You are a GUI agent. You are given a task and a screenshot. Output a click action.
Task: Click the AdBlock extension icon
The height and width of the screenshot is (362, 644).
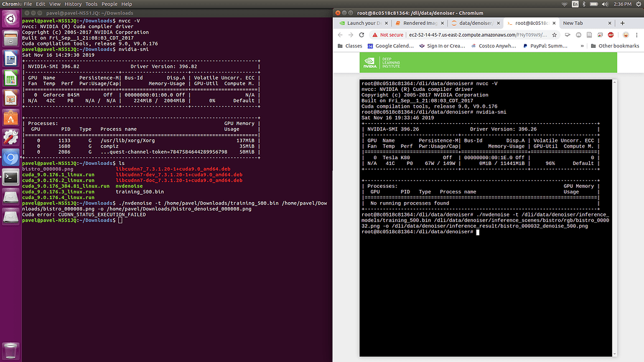(611, 35)
